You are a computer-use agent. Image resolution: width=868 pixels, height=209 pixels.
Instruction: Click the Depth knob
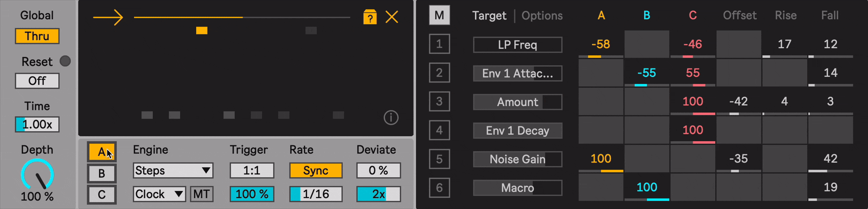click(37, 175)
